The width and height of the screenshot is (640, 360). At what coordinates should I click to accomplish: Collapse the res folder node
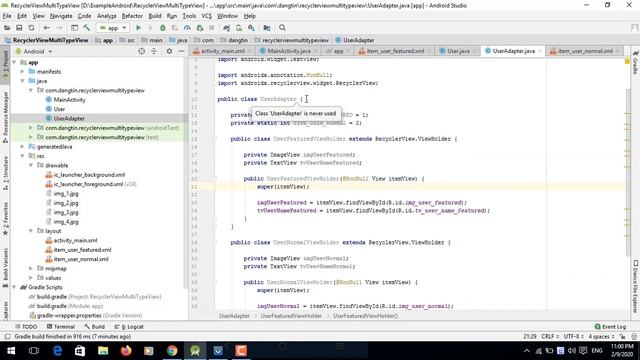[x=22, y=156]
